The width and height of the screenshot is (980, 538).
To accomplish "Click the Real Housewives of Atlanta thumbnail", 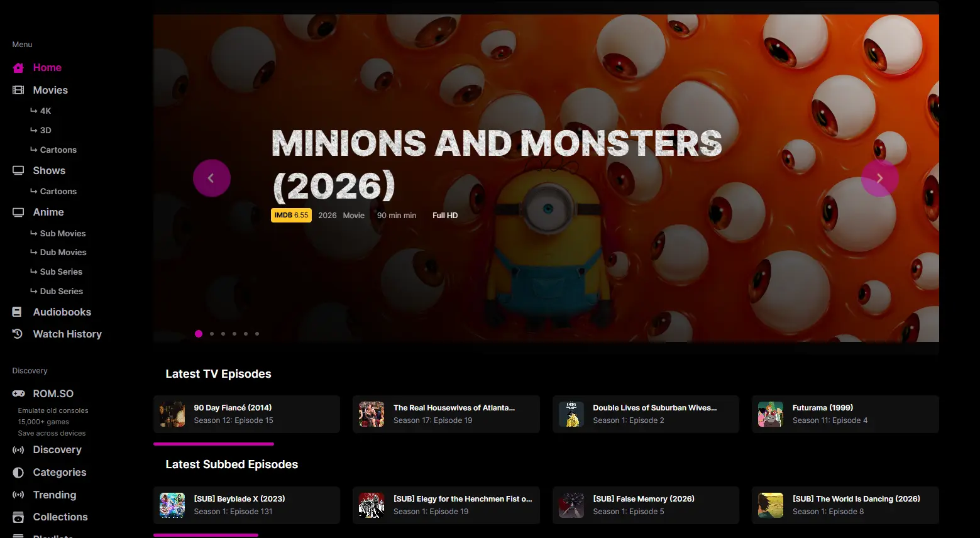I will (x=372, y=415).
